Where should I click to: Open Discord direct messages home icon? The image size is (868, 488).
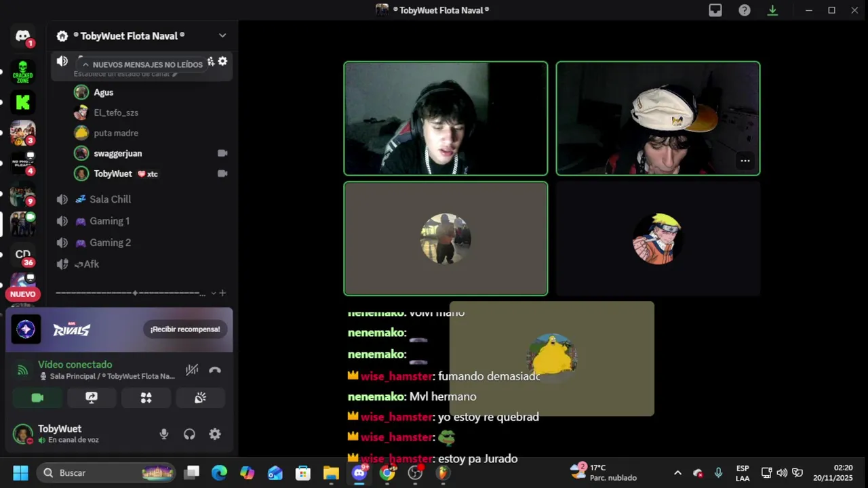(22, 36)
